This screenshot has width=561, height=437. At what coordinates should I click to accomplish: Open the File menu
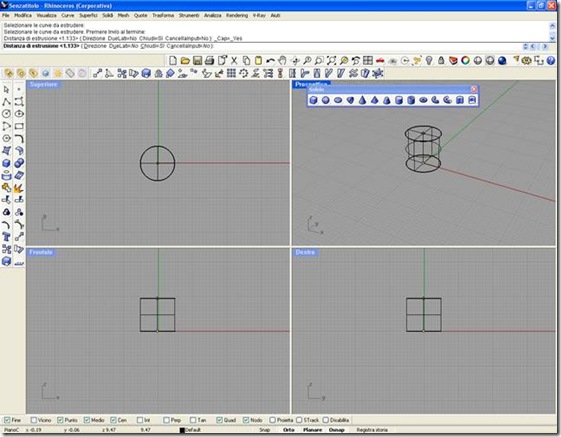pyautogui.click(x=6, y=15)
